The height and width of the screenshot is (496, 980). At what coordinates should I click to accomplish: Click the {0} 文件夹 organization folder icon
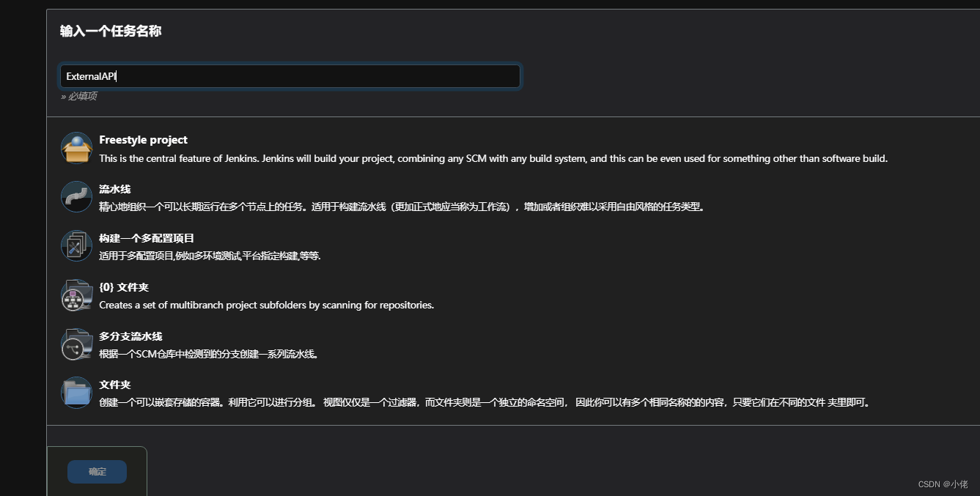pyautogui.click(x=76, y=295)
